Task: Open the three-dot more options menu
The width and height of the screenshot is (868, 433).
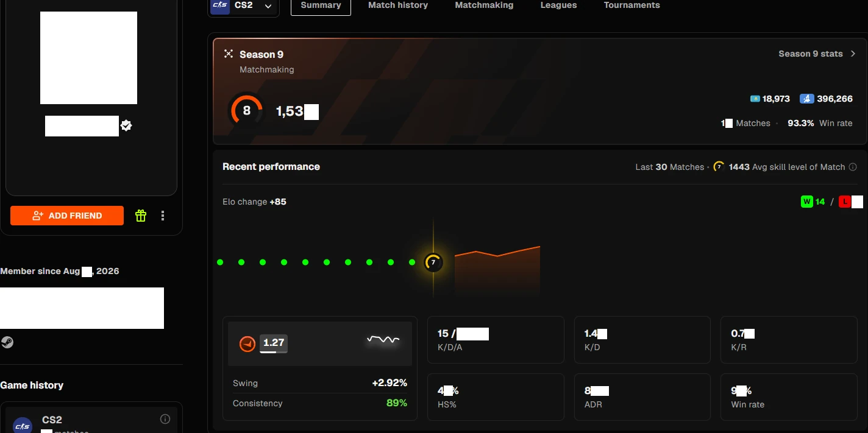Action: [163, 216]
